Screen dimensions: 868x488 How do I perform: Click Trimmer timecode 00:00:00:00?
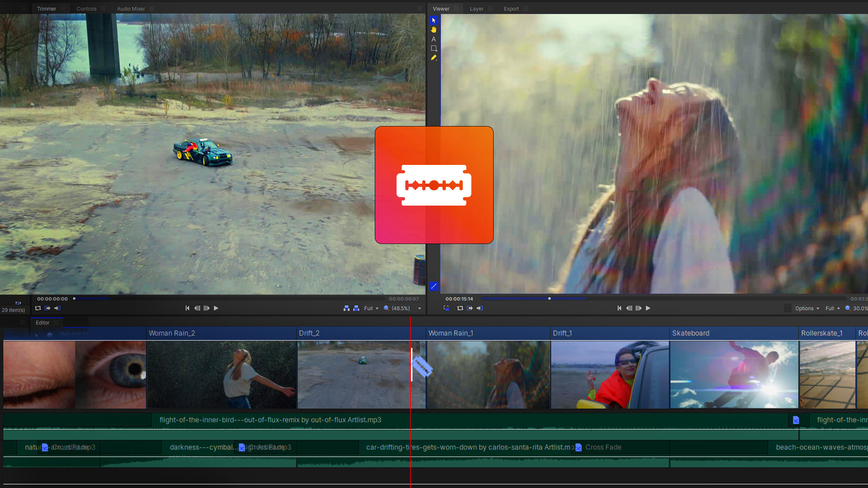tap(52, 299)
